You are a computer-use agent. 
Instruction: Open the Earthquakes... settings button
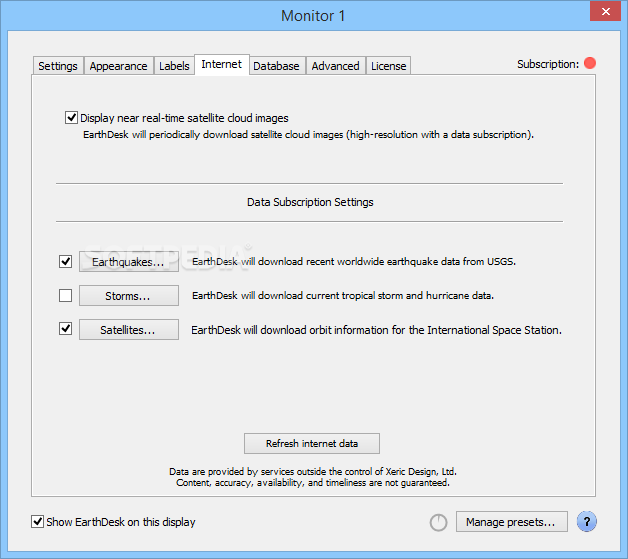[x=129, y=261]
